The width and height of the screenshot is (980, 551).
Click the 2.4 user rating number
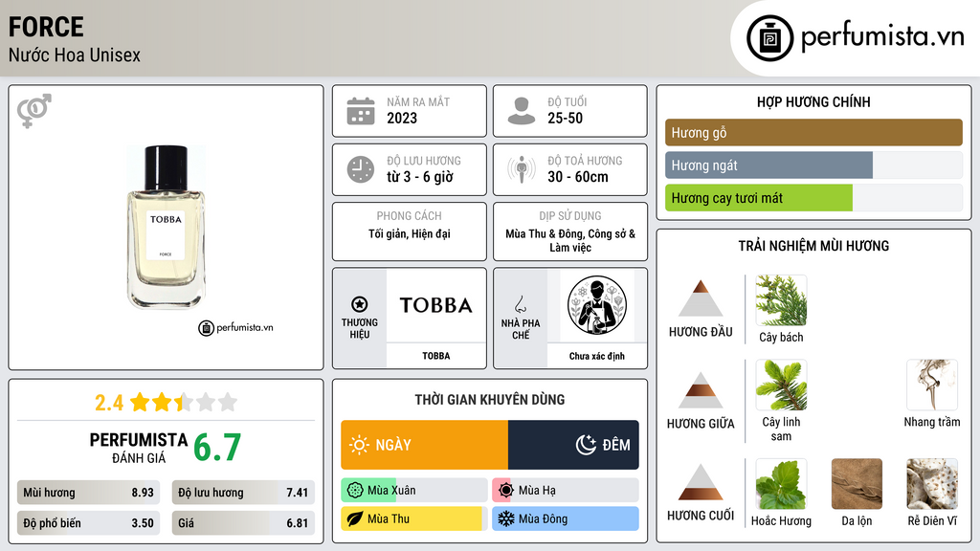coord(109,403)
